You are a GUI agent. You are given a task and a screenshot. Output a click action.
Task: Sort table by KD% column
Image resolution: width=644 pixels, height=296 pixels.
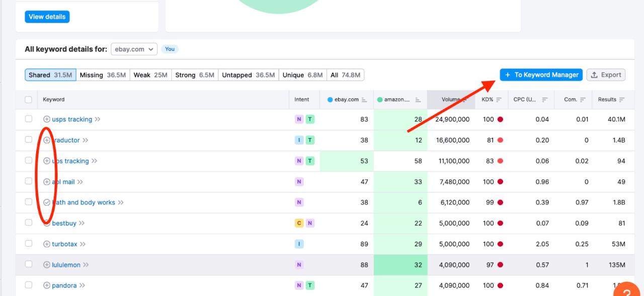499,100
